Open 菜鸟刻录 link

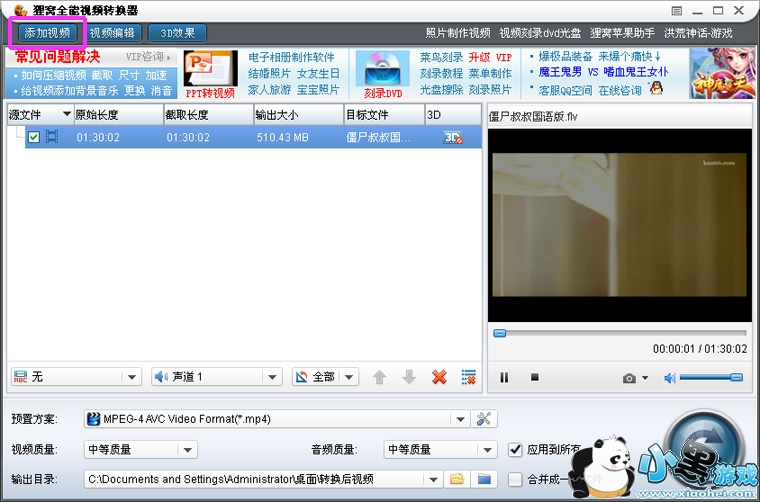click(442, 57)
